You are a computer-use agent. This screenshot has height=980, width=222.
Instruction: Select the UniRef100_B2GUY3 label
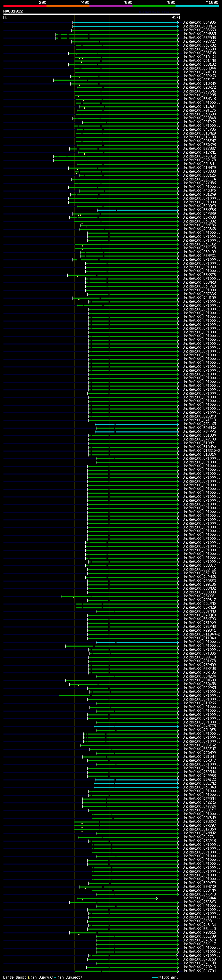coord(199,416)
